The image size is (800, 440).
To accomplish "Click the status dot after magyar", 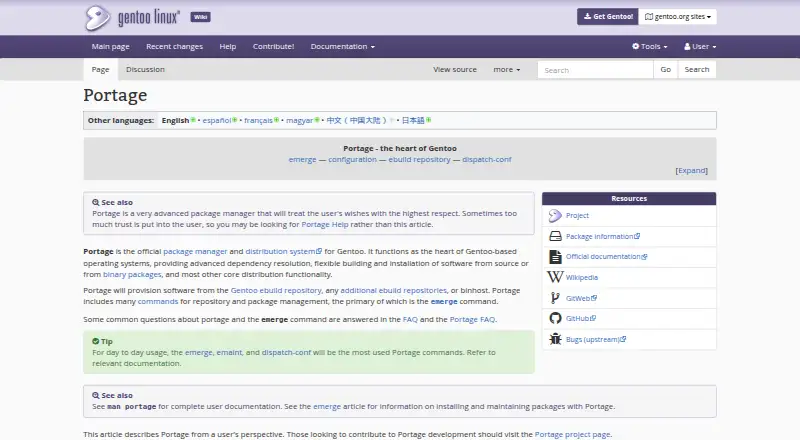I will pyautogui.click(x=317, y=120).
